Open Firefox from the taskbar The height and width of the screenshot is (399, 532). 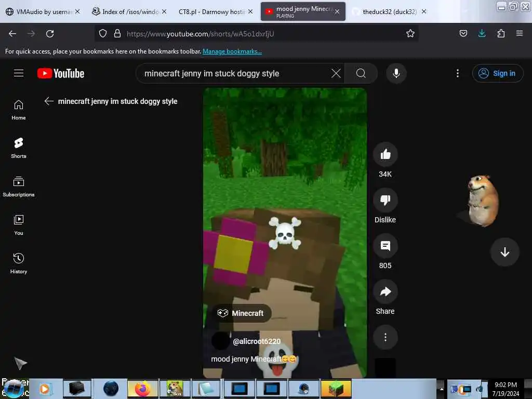point(142,389)
